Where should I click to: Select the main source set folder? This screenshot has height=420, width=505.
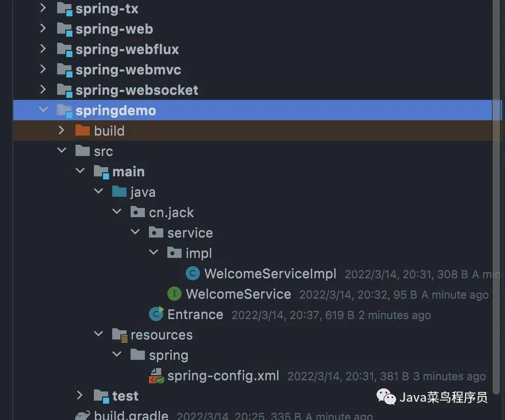[x=128, y=172]
